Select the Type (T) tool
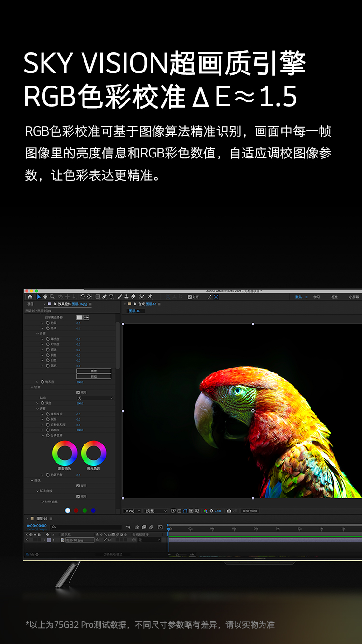 pyautogui.click(x=111, y=296)
